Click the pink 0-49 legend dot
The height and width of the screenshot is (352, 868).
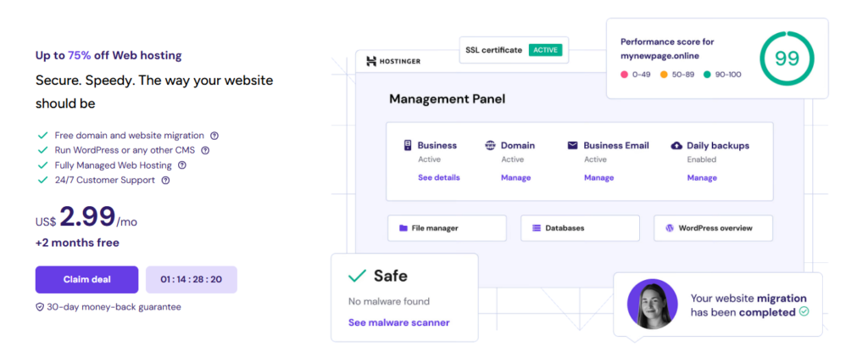625,75
